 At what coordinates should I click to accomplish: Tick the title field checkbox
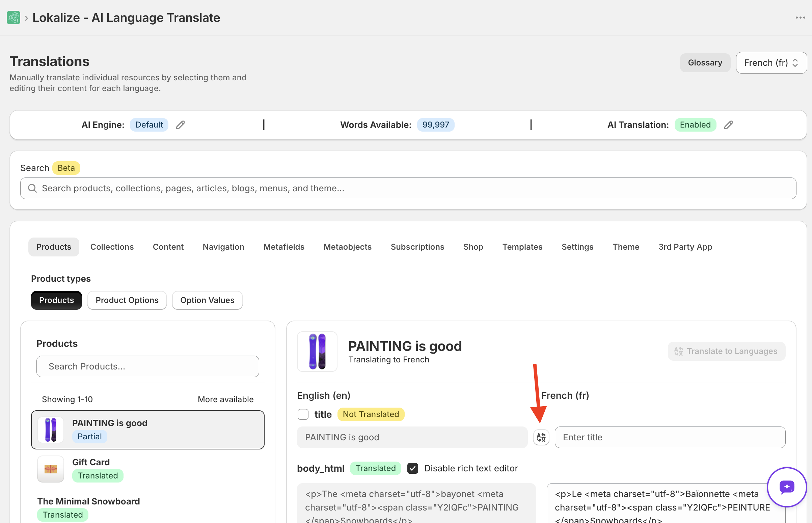click(x=303, y=414)
